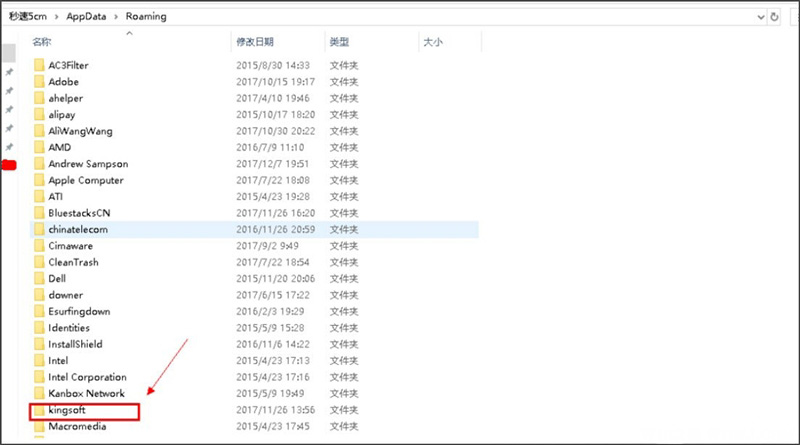The image size is (800, 445).
Task: Click the Macromedia folder name
Action: coord(78,426)
